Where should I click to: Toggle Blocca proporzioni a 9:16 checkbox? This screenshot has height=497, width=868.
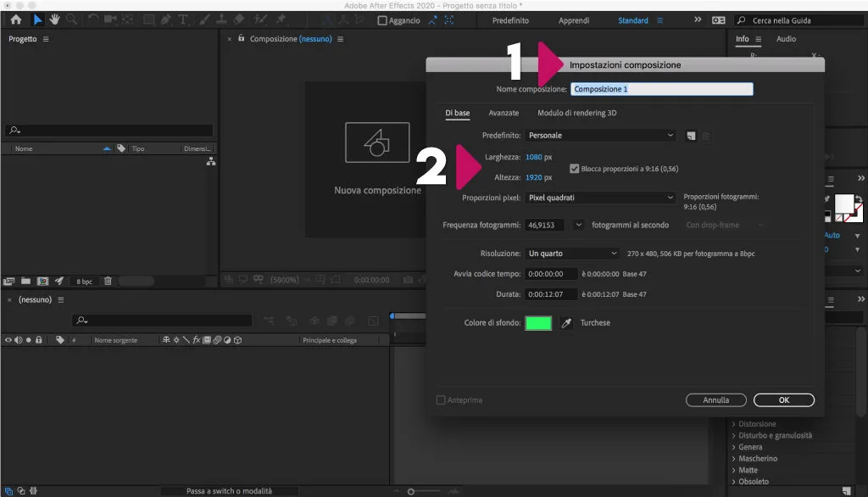coord(575,169)
